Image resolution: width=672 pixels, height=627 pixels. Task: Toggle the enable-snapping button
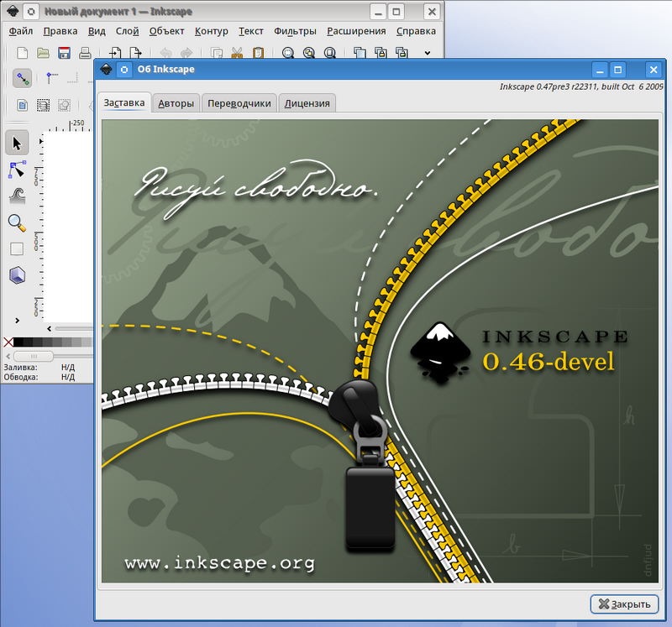point(22,78)
